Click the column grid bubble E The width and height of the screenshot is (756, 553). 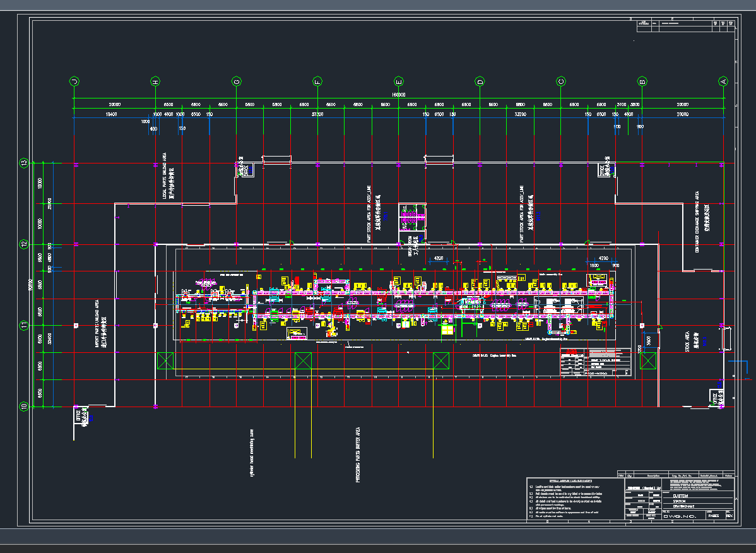[399, 81]
